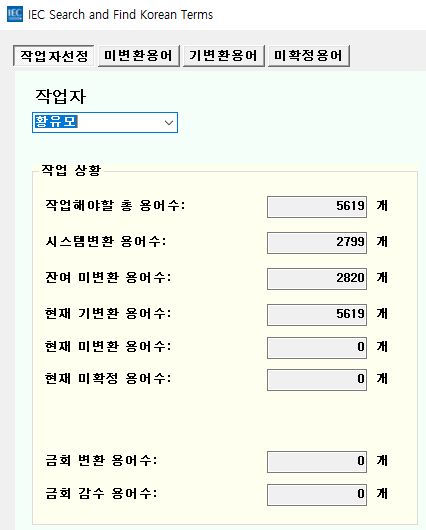Screen dimensions: 426x530
Task: Click the 금회 변환 용어수 value field
Action: (317, 462)
